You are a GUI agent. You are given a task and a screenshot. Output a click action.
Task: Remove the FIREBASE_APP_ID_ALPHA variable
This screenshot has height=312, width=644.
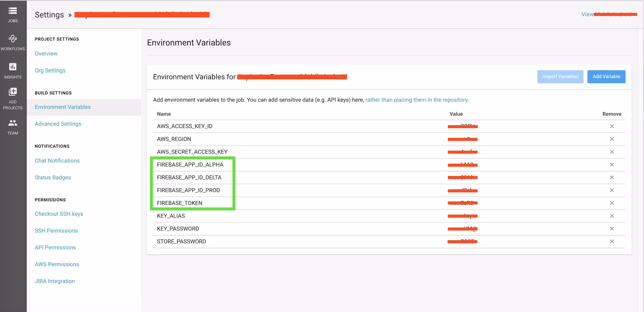612,164
